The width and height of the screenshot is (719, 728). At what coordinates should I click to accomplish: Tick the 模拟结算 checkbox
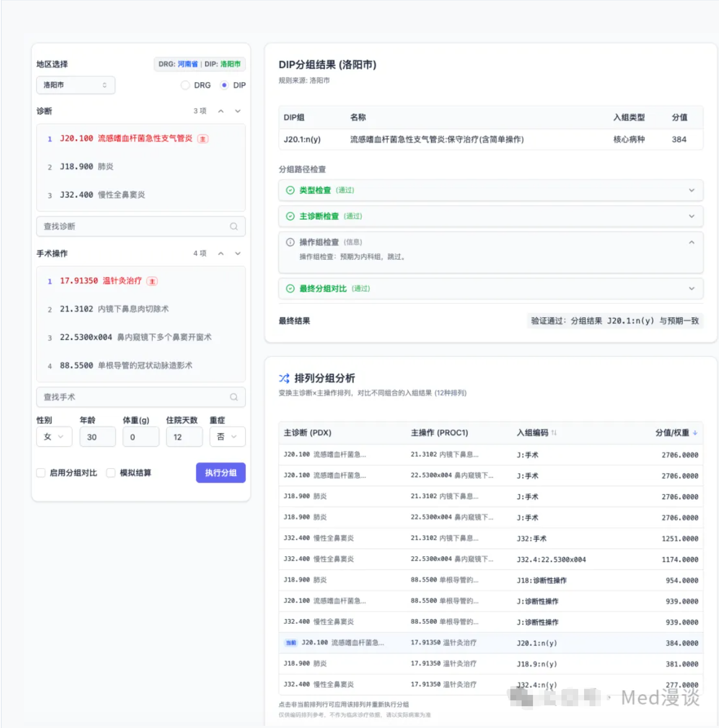point(111,473)
